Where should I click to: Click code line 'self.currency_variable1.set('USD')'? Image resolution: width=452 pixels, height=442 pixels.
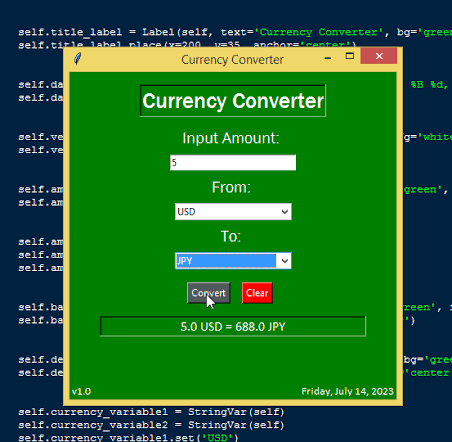pyautogui.click(x=128, y=437)
